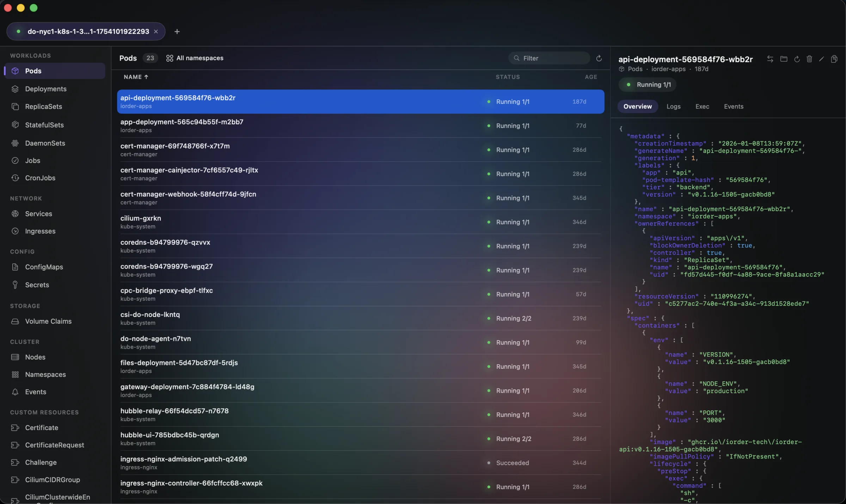
Task: Select the app-deployment-565c94b55f-m2bb7 pod row
Action: (360, 126)
